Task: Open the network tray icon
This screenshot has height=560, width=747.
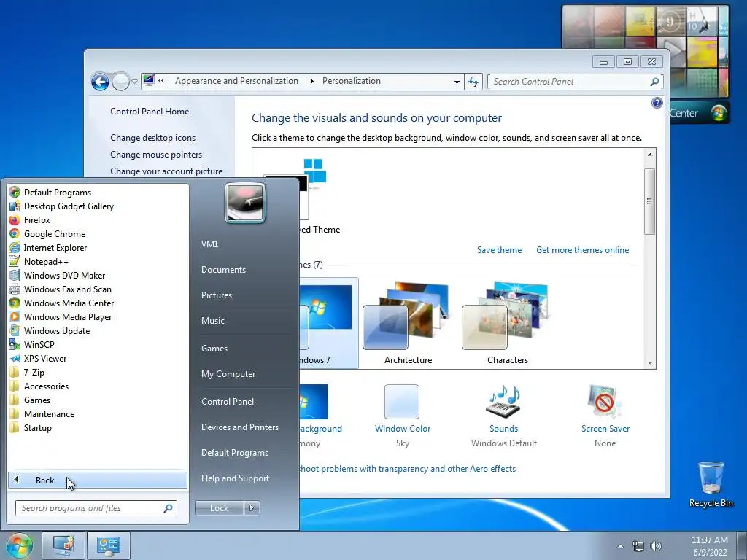Action: [638, 546]
